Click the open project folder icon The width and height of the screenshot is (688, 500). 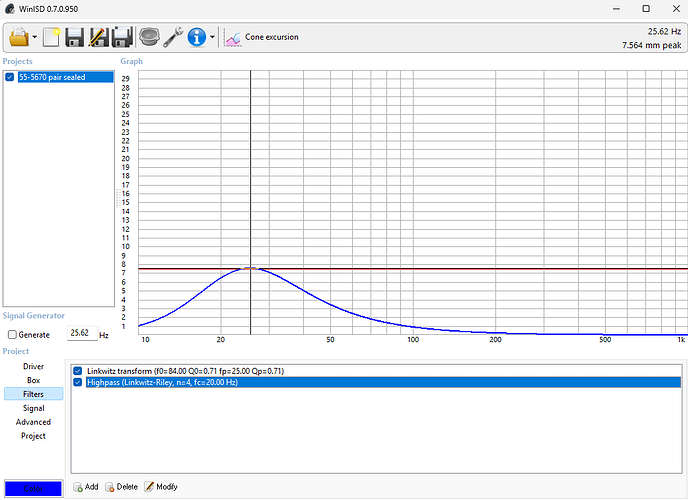19,38
